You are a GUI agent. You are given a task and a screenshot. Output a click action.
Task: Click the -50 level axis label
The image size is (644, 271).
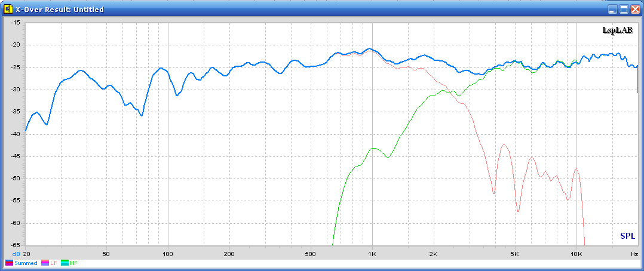click(x=16, y=178)
